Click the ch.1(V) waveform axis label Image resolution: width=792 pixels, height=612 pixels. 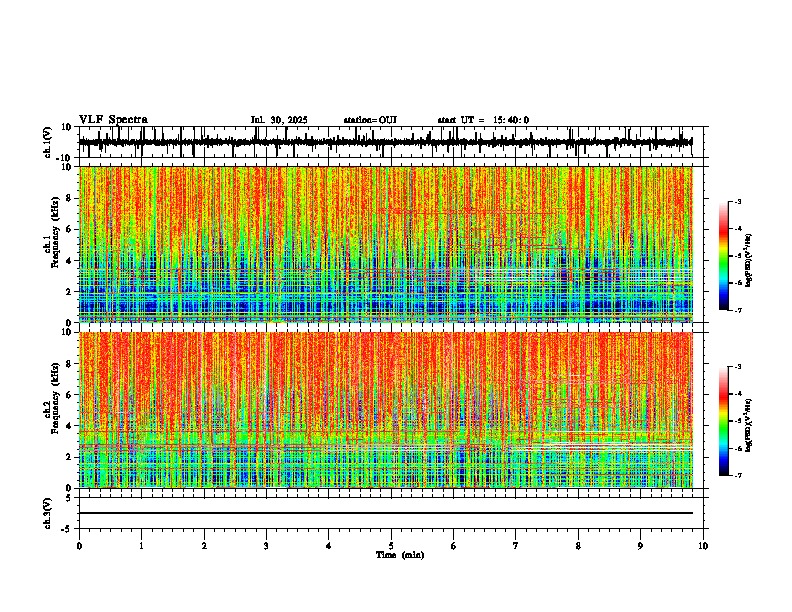pos(48,142)
